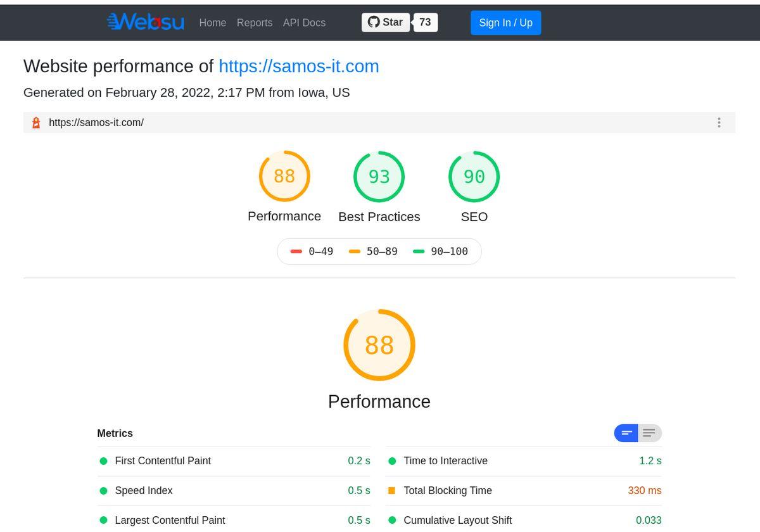Switch the metrics view to the compact toggle
This screenshot has height=532, width=760.
(x=626, y=433)
